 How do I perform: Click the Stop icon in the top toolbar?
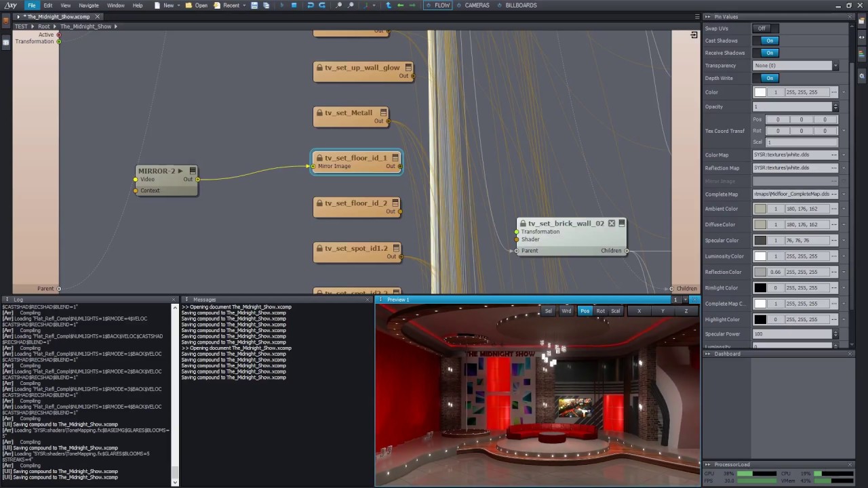[x=294, y=5]
